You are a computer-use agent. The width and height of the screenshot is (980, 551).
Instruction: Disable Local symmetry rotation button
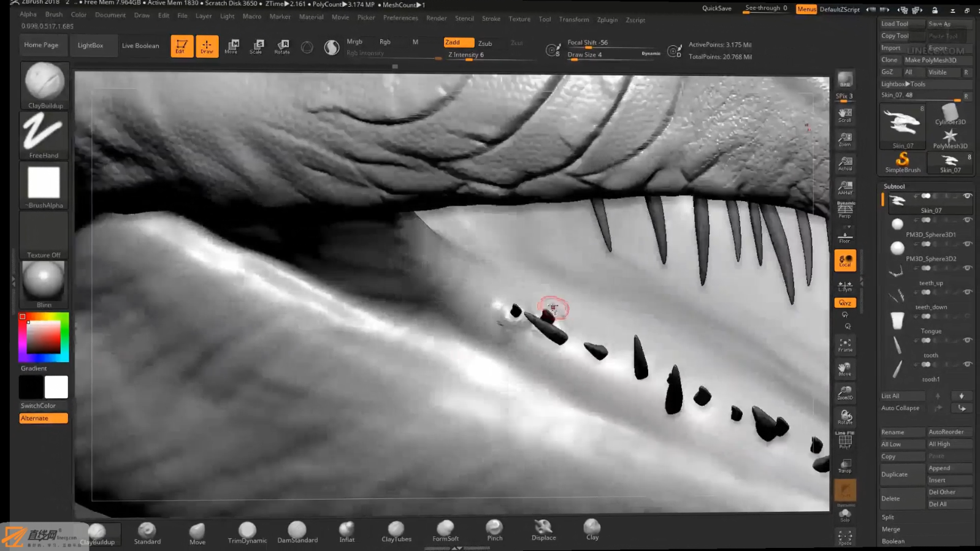[845, 260]
